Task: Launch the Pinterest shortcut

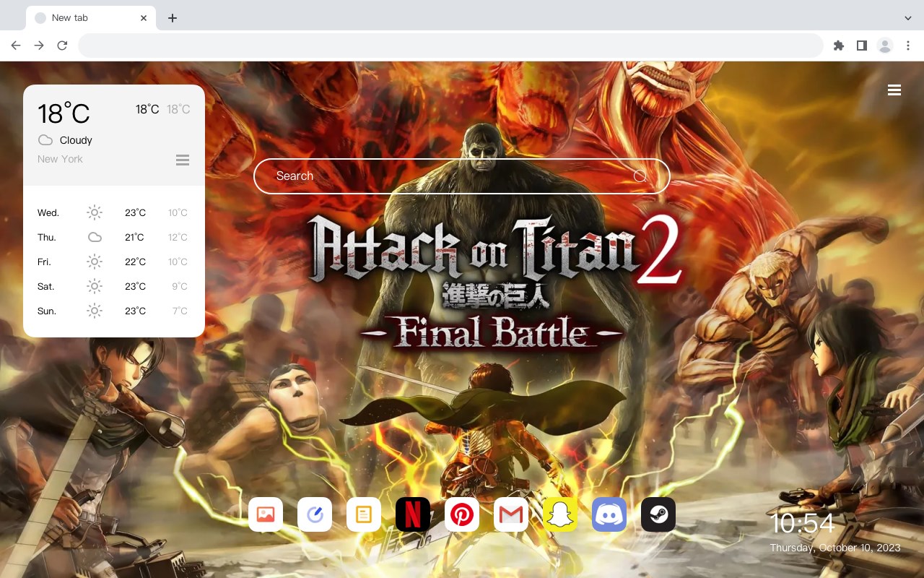Action: tap(462, 514)
